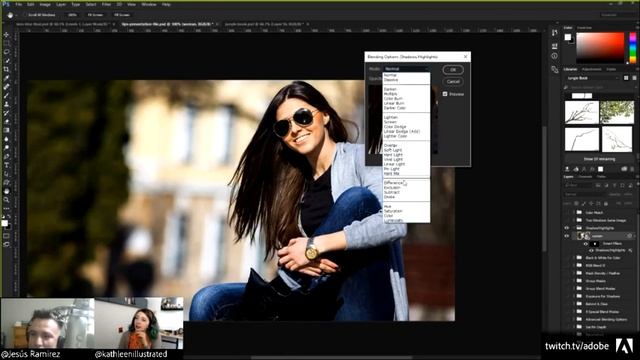Open the Mode dropdown in dialog
Viewport: 640px width, 360px height.
coord(406,69)
